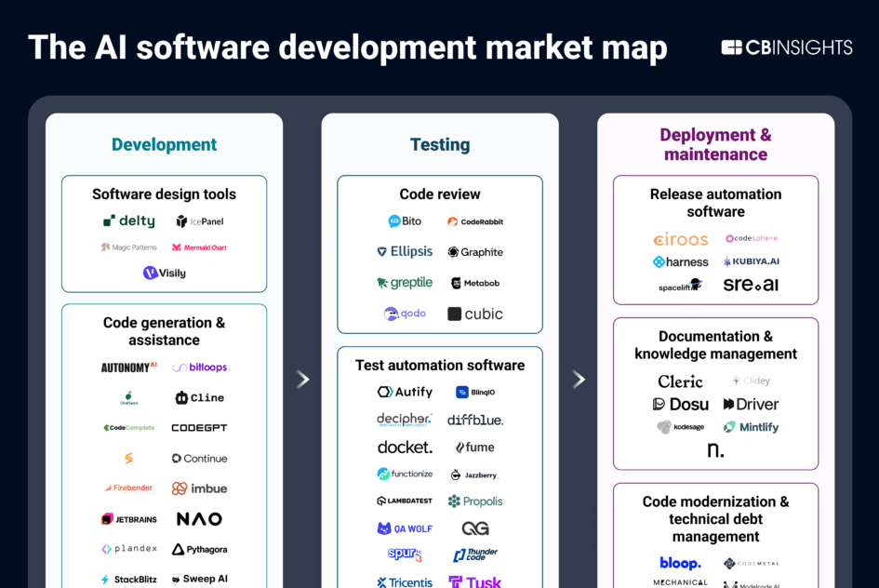Click the CB Insights logo

pos(786,47)
